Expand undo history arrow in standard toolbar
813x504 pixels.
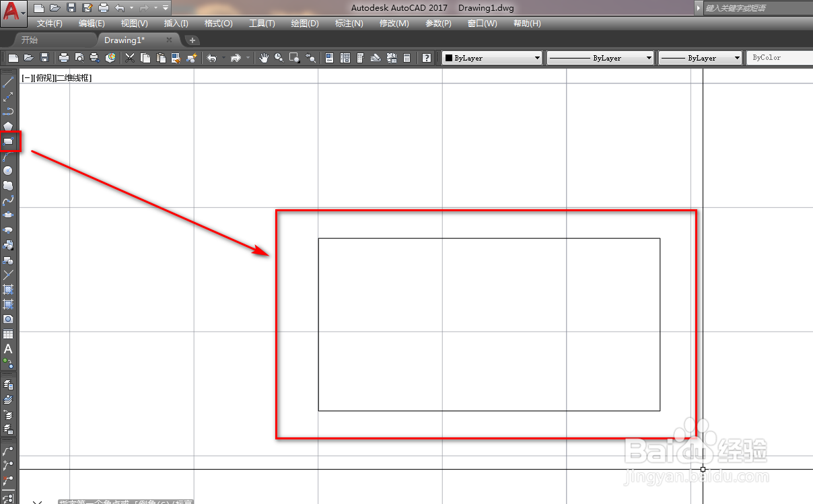click(x=223, y=58)
